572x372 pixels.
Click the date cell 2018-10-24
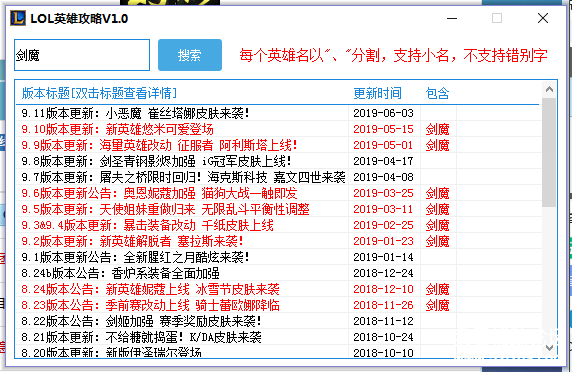click(383, 338)
